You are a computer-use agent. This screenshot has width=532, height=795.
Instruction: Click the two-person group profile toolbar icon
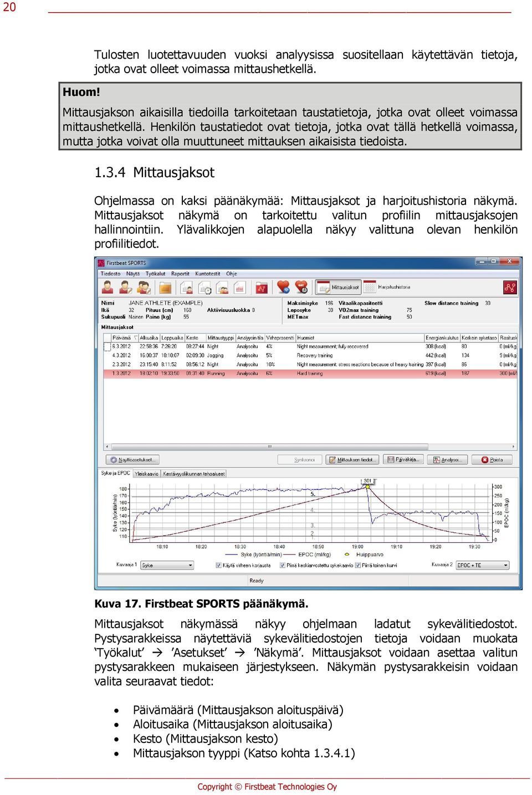tap(144, 287)
